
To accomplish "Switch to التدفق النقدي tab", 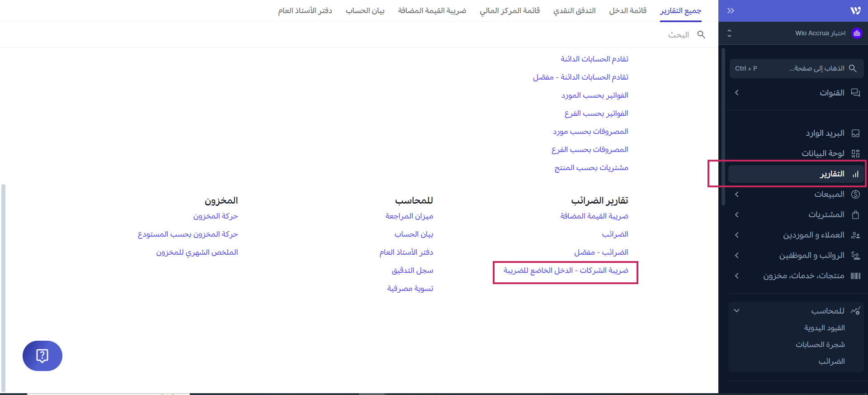I will (574, 11).
